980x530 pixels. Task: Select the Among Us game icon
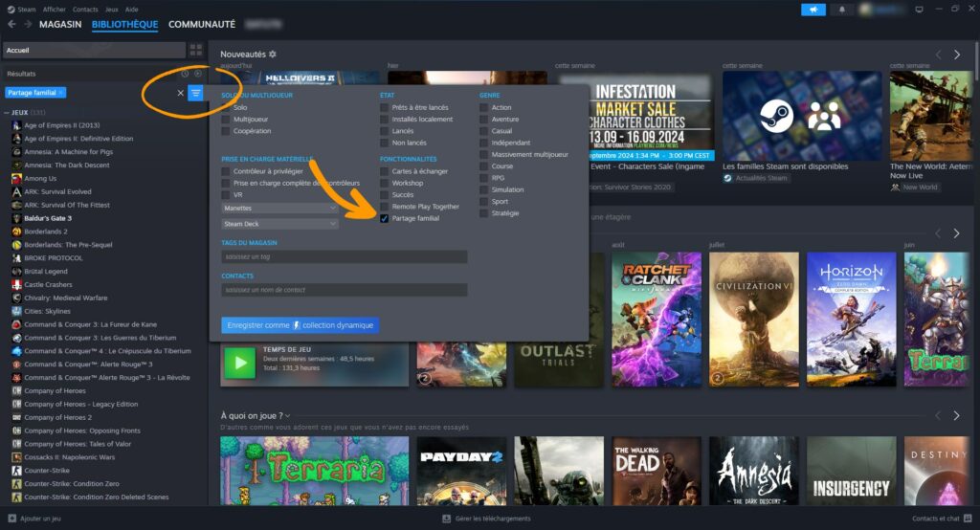[x=17, y=179]
